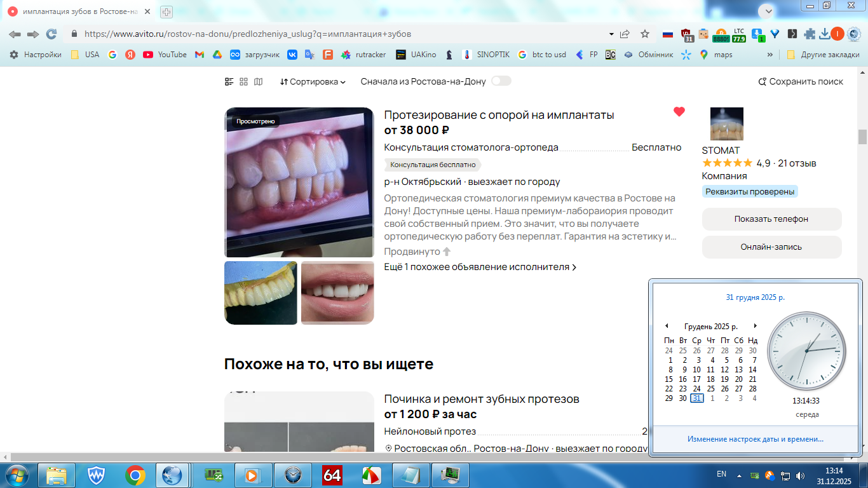Open the SINOPTIK bookmark
868x488 pixels.
(x=486, y=55)
